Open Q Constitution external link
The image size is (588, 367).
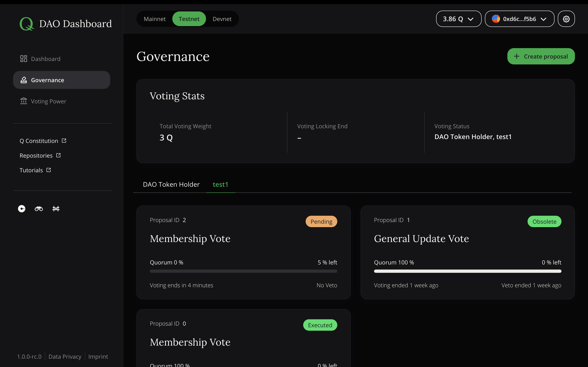43,140
